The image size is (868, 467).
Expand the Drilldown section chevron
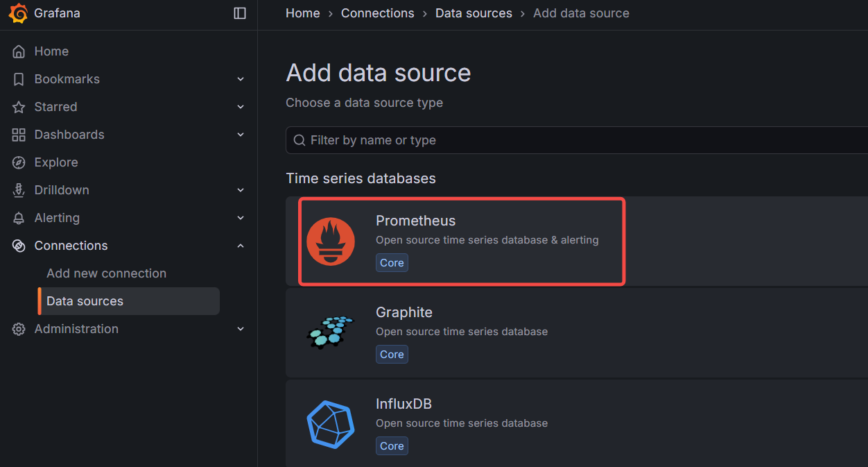(x=241, y=190)
